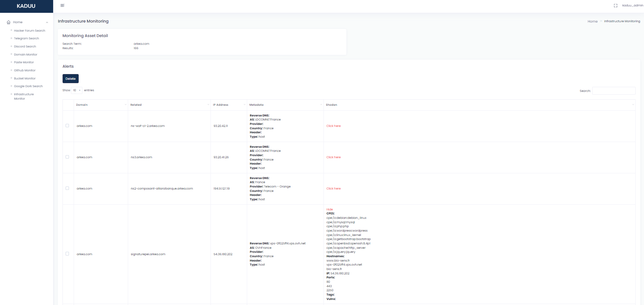Sort by IP Address column
The height and width of the screenshot is (305, 644).
(x=229, y=105)
